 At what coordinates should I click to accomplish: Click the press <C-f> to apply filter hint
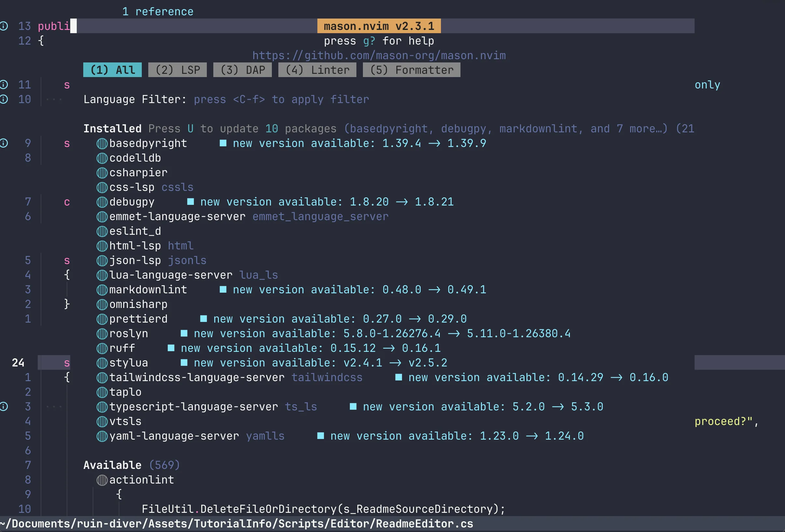pyautogui.click(x=281, y=99)
